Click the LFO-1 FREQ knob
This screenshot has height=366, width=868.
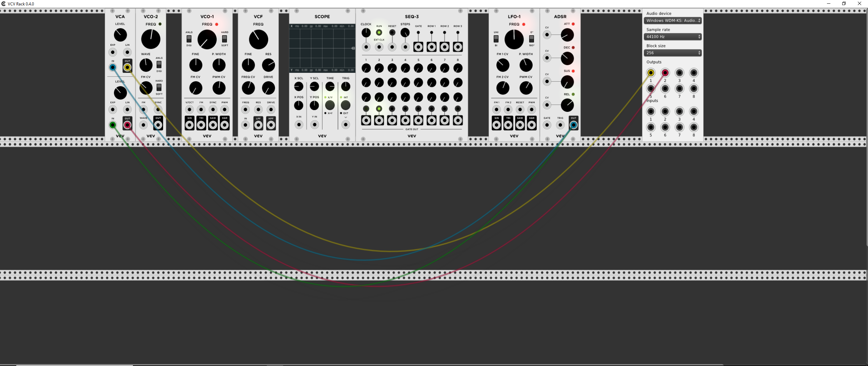[x=514, y=39]
